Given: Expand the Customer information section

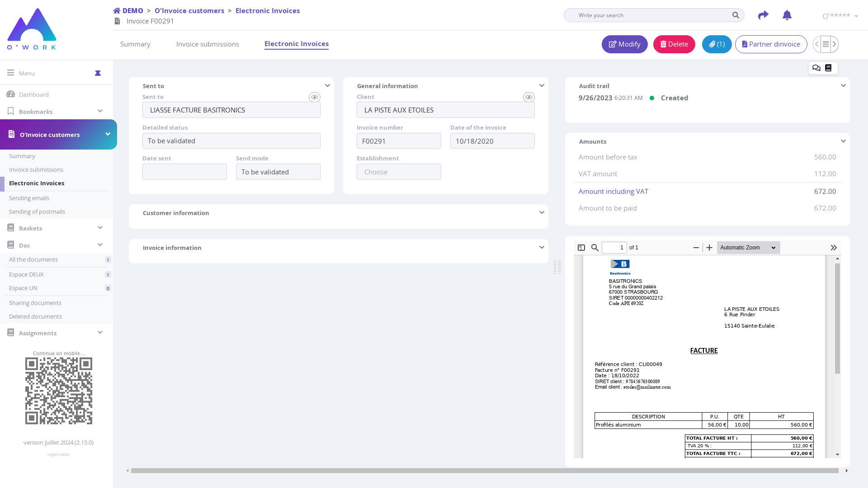Looking at the screenshot, I should pyautogui.click(x=542, y=213).
